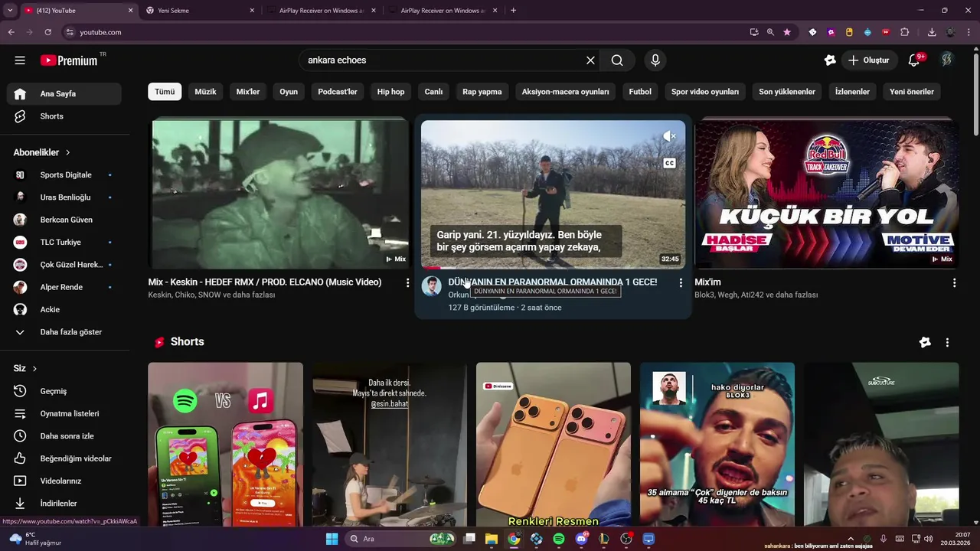The width and height of the screenshot is (980, 551).
Task: Open the tab search dropdown arrow
Action: (x=10, y=11)
